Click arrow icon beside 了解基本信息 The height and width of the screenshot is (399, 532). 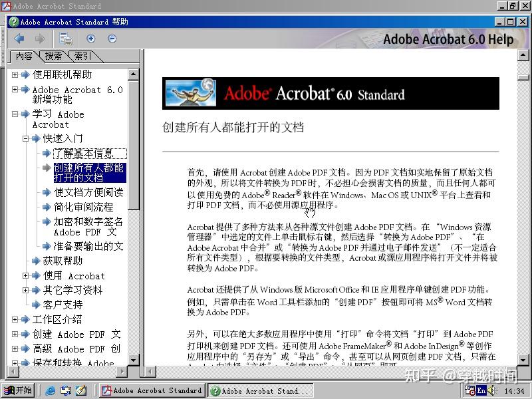pos(47,154)
